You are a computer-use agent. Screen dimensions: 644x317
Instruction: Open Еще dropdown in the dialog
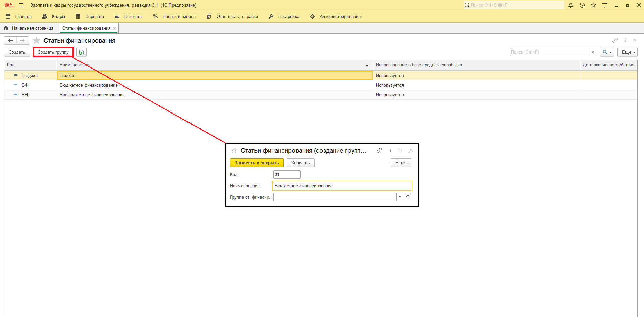(x=401, y=163)
